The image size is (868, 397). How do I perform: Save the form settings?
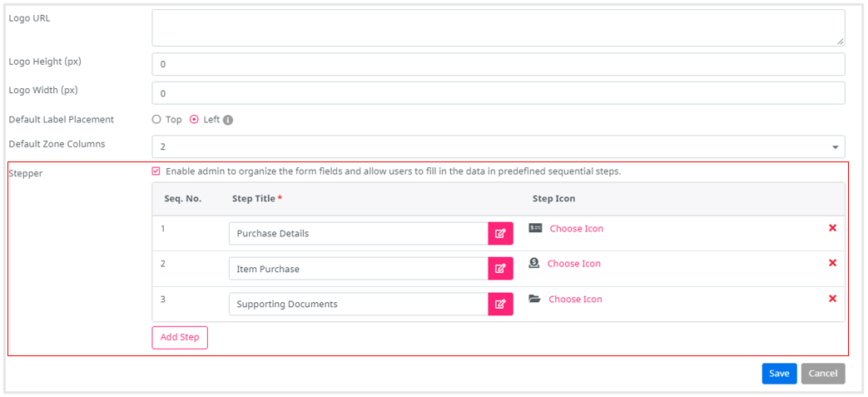[779, 374]
